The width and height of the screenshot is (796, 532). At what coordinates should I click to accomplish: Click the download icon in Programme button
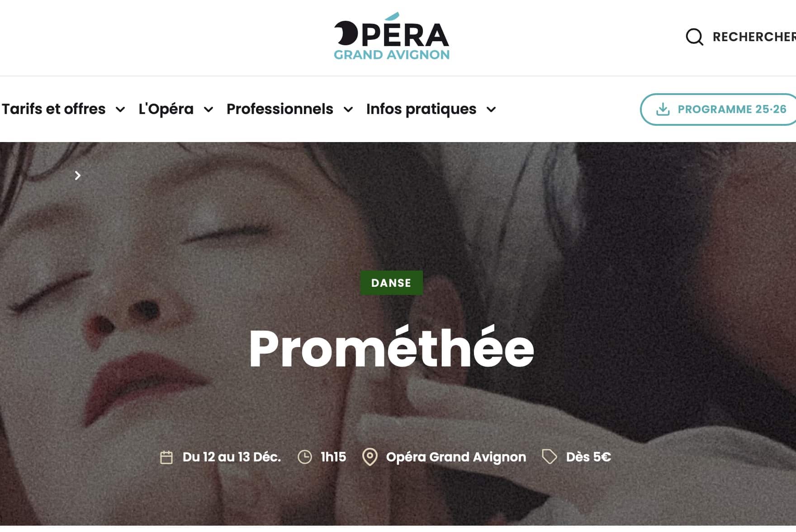pos(663,109)
